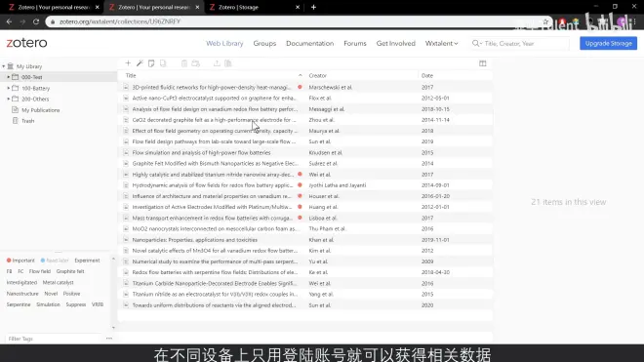
Task: Filter by the Nanostructure tag
Action: pos(22,294)
